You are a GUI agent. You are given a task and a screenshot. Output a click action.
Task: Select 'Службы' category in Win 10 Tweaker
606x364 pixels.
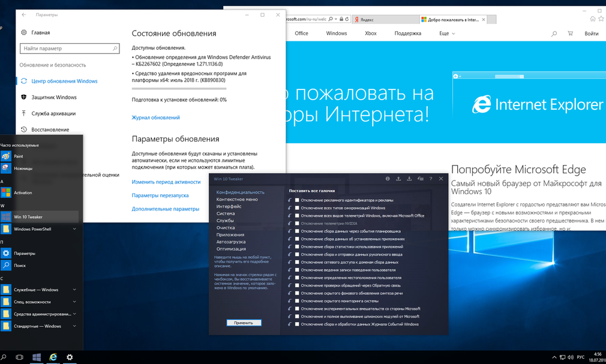click(225, 221)
